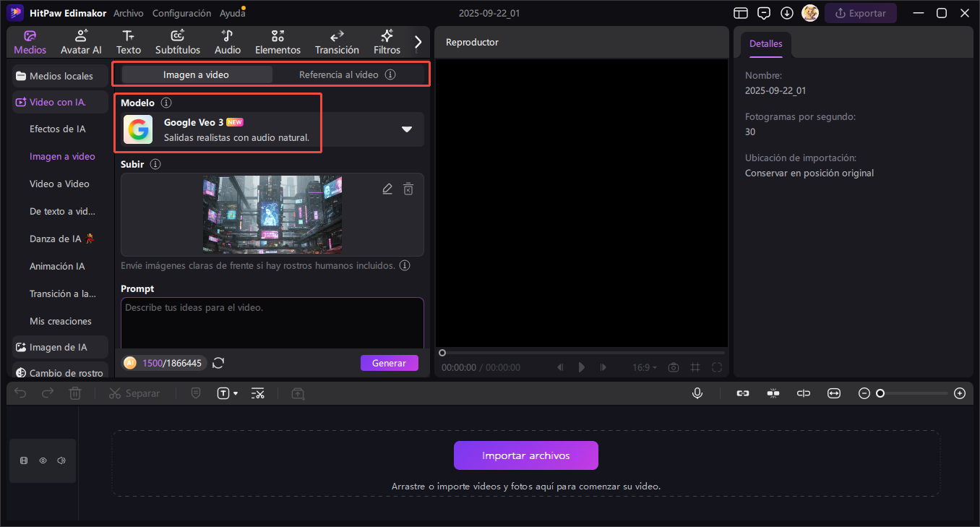Click the Importar archivos button
The height and width of the screenshot is (527, 980).
[x=526, y=455]
